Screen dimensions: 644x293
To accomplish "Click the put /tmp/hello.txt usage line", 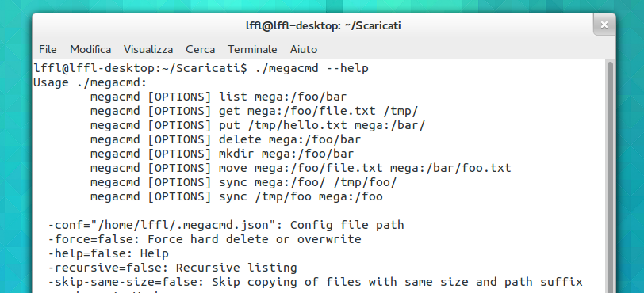I will pos(258,126).
